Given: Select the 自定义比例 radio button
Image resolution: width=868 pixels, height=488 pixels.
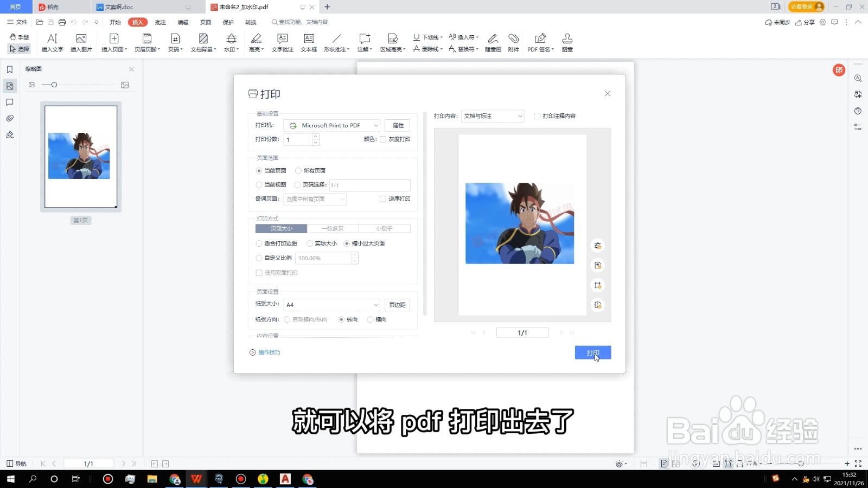Looking at the screenshot, I should [x=259, y=258].
